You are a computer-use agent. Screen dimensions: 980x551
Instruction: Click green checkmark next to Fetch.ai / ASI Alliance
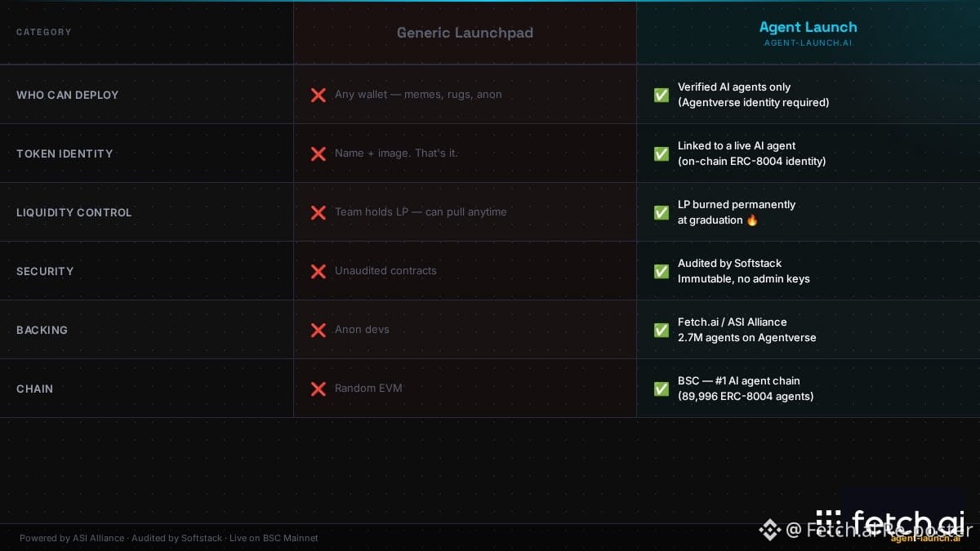point(661,330)
